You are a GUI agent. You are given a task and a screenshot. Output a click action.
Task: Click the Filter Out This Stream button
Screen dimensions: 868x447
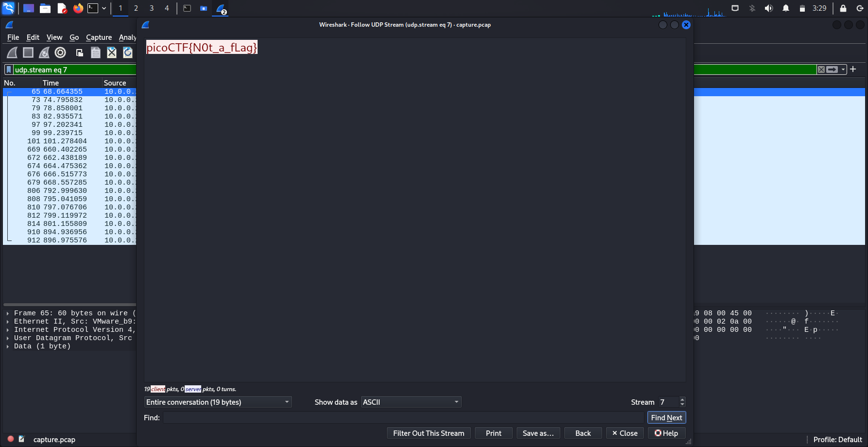click(x=428, y=433)
